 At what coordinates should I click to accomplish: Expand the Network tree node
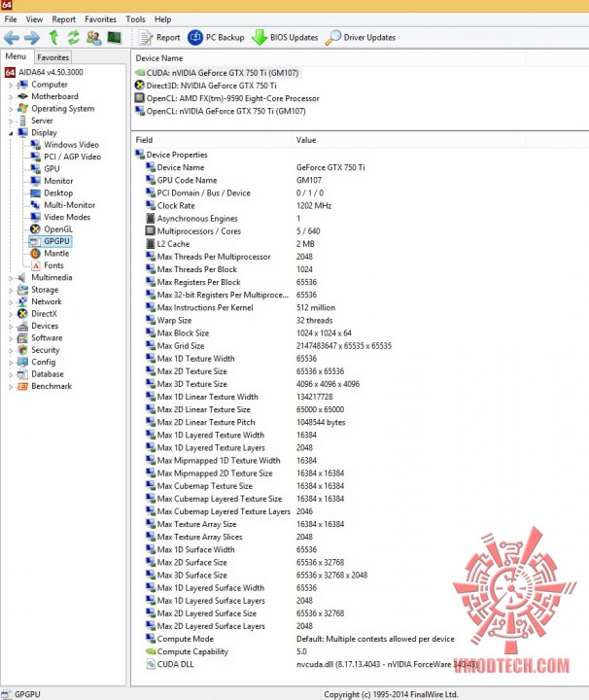click(x=11, y=301)
